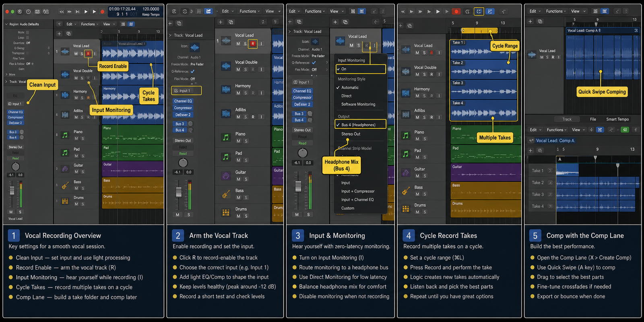
Task: Select Software Monitoring in panel 3 menu
Action: (x=358, y=104)
